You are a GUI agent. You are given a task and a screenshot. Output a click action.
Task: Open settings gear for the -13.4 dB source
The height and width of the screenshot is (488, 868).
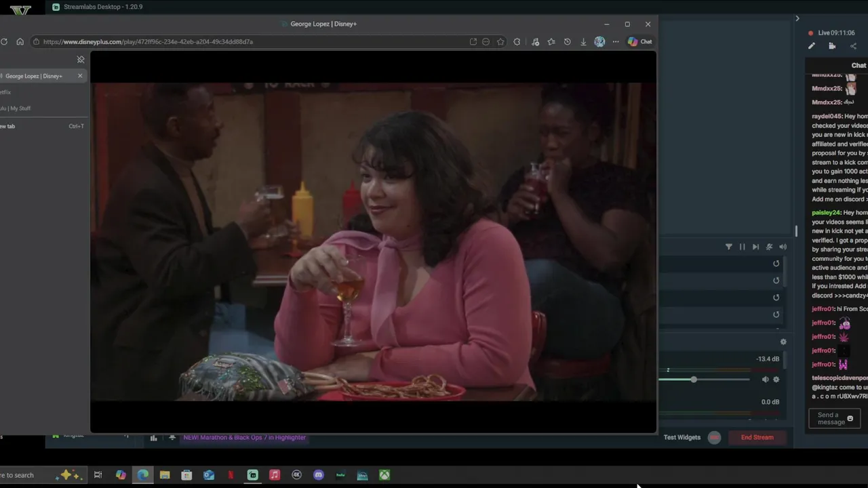(776, 380)
